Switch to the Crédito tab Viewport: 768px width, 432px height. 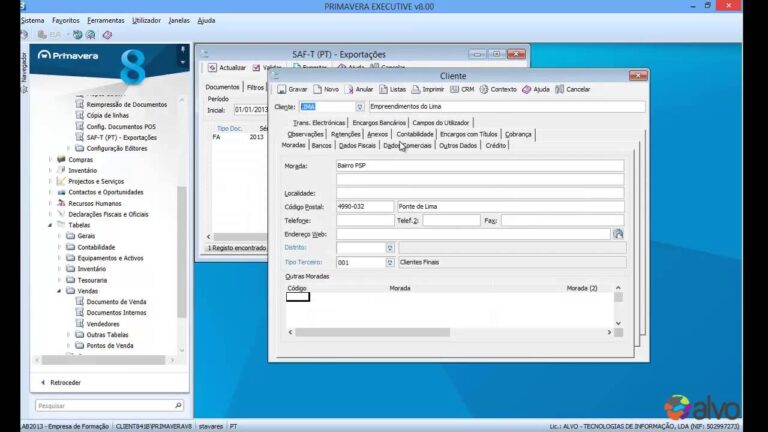click(x=495, y=145)
